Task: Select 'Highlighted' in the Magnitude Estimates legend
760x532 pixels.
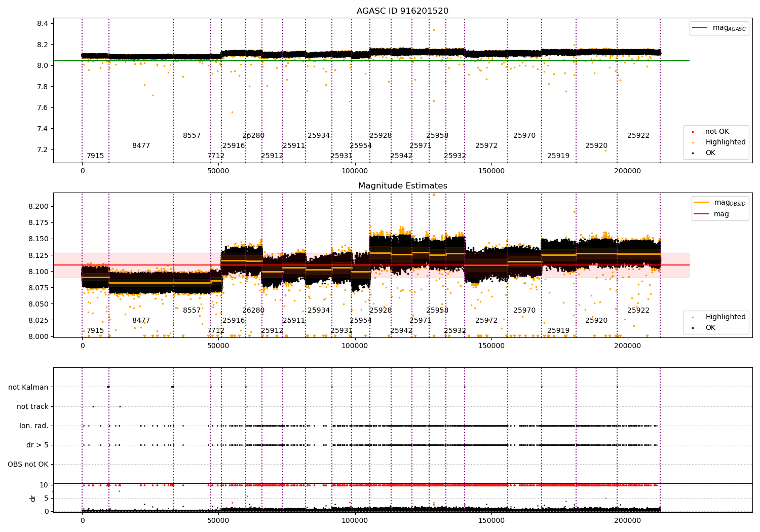Action: coord(726,317)
